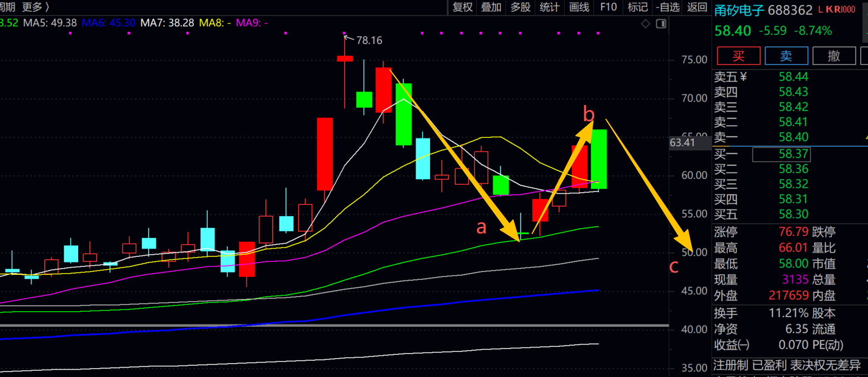Viewport: 868px width, 377px height.
Task: Open the 复权 adjustment menu
Action: 462,7
